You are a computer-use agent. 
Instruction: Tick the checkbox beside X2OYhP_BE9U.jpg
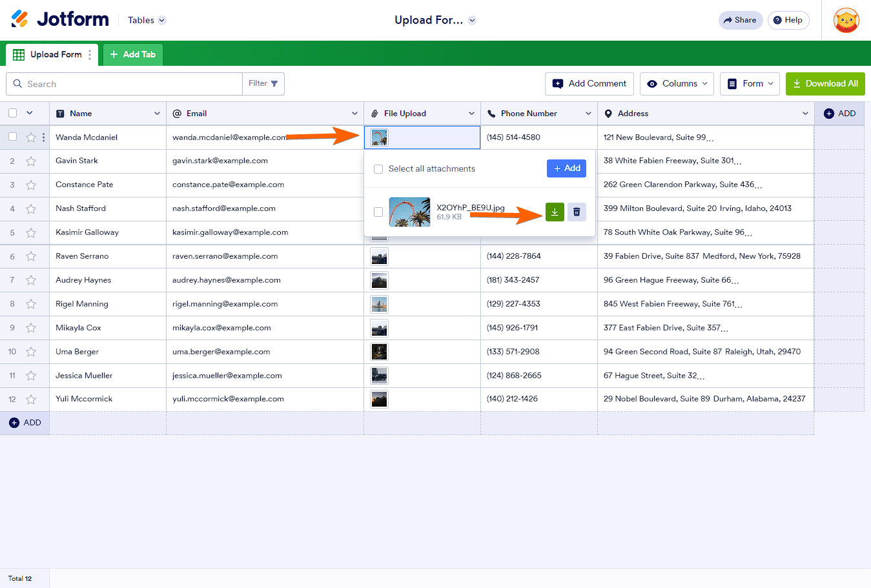(378, 212)
